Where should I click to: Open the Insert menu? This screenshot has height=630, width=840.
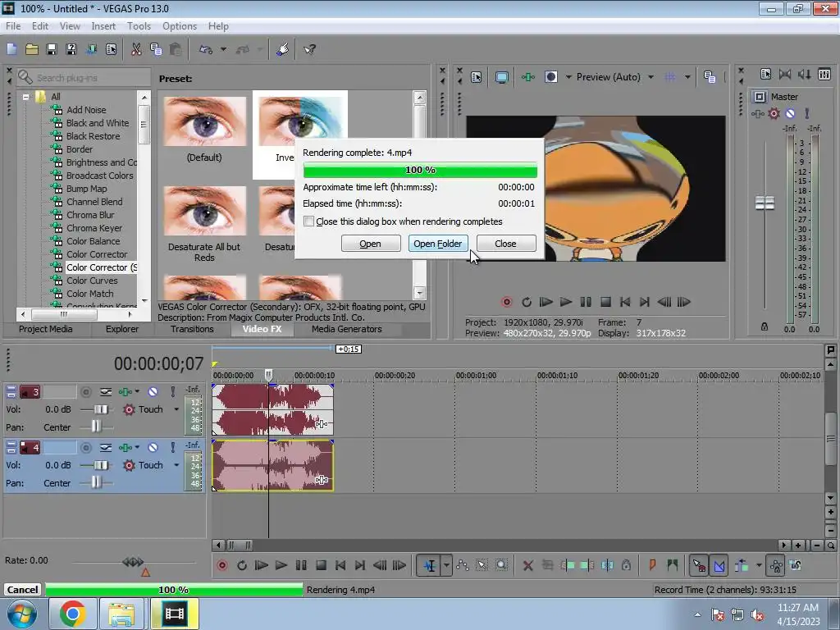(103, 26)
